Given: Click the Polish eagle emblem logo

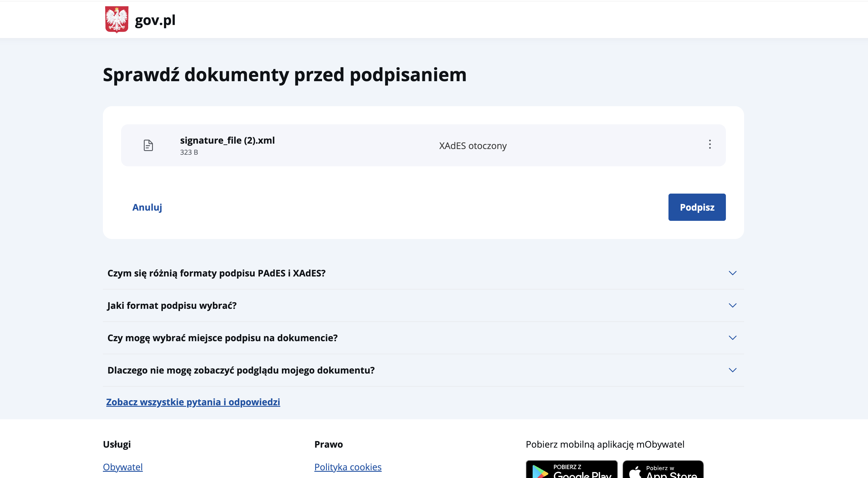Looking at the screenshot, I should tap(117, 20).
